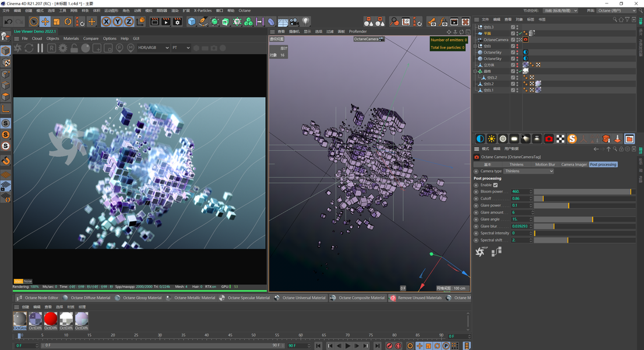Screen dimensions: 644x350
Task: Open the Camera type Thinlens dropdown
Action: 528,171
